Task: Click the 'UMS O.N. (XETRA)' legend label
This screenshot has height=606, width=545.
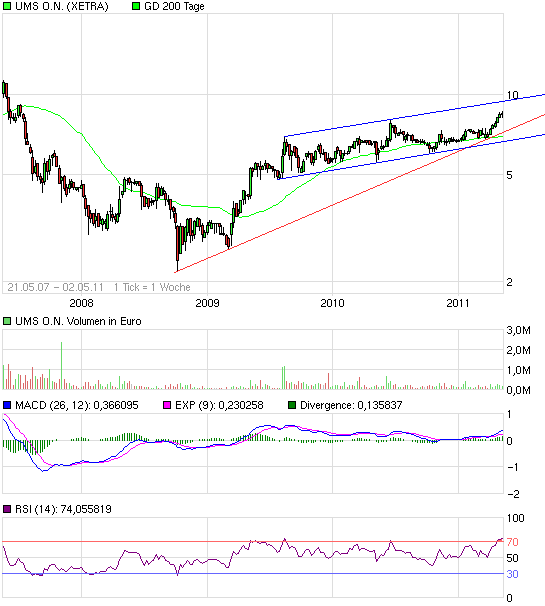Action: pos(62,7)
